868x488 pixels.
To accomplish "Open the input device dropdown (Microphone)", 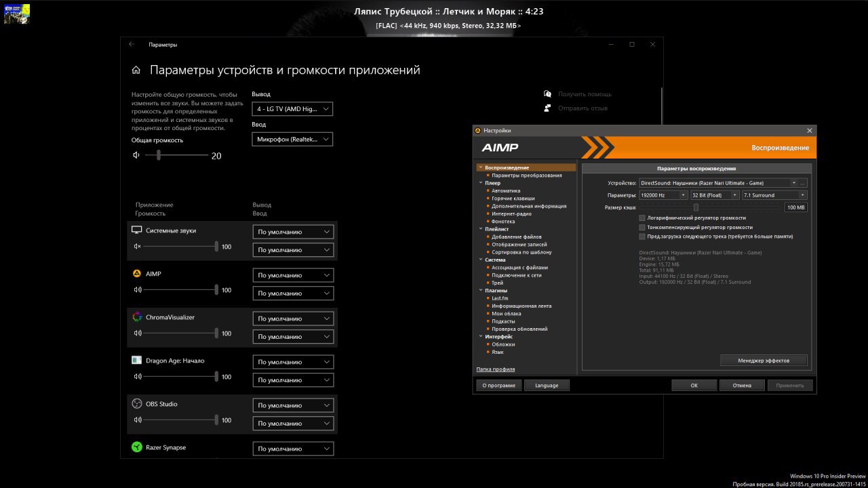I will 292,139.
